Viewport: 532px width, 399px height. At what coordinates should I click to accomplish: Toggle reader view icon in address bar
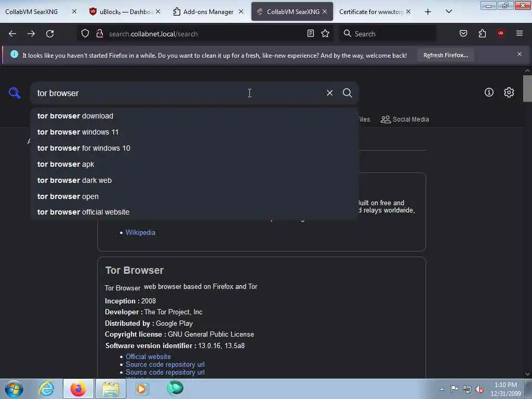click(x=311, y=34)
